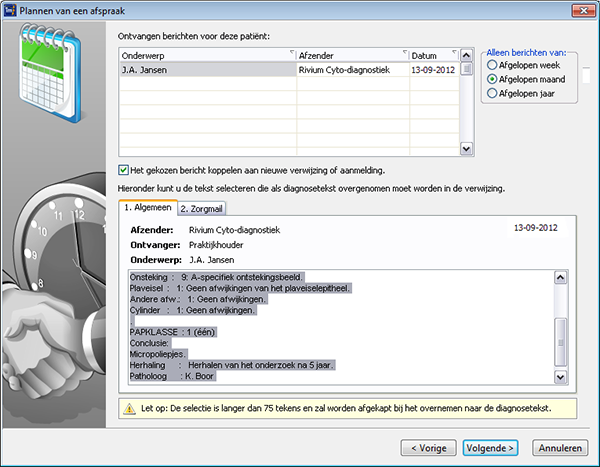The height and width of the screenshot is (467, 600).
Task: Click the Praktijkhouder recipient value
Action: click(216, 245)
